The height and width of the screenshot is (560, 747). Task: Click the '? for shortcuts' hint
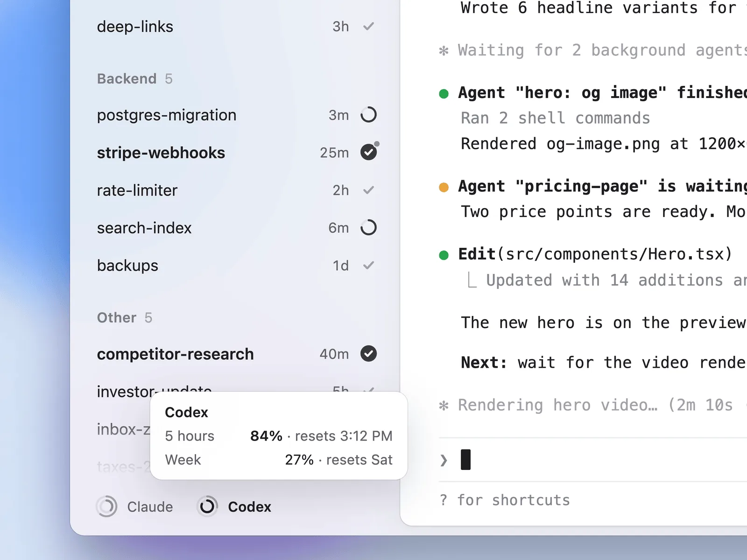click(x=505, y=500)
